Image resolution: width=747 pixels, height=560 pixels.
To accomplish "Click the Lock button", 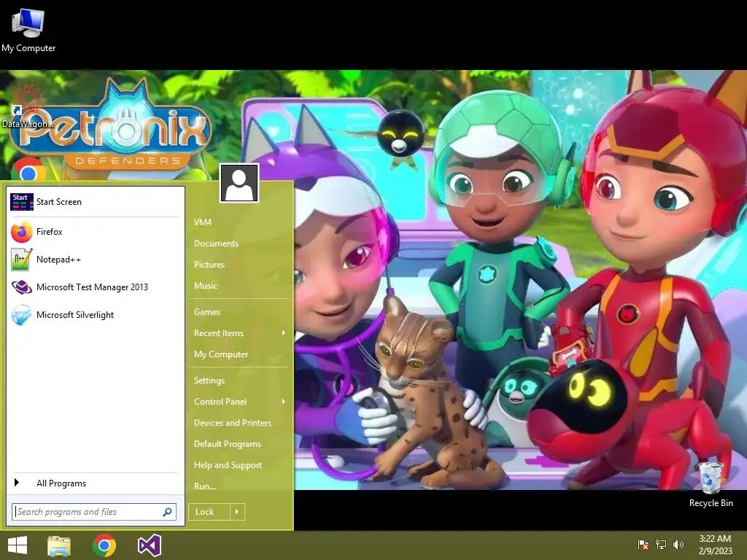I will pyautogui.click(x=209, y=512).
